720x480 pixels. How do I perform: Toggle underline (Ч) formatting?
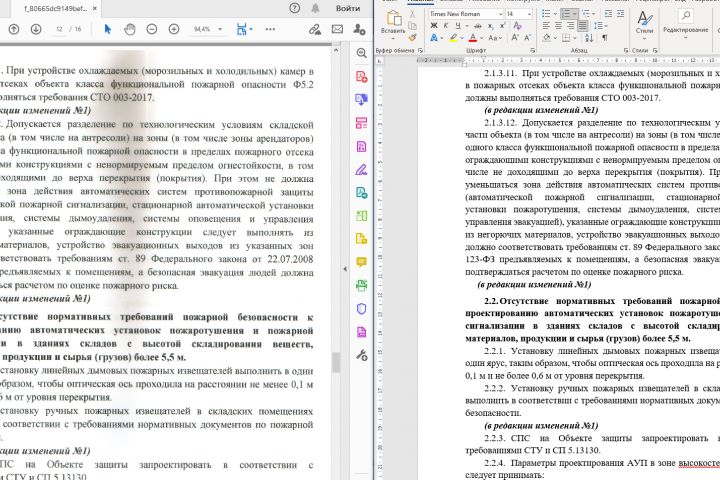point(458,26)
